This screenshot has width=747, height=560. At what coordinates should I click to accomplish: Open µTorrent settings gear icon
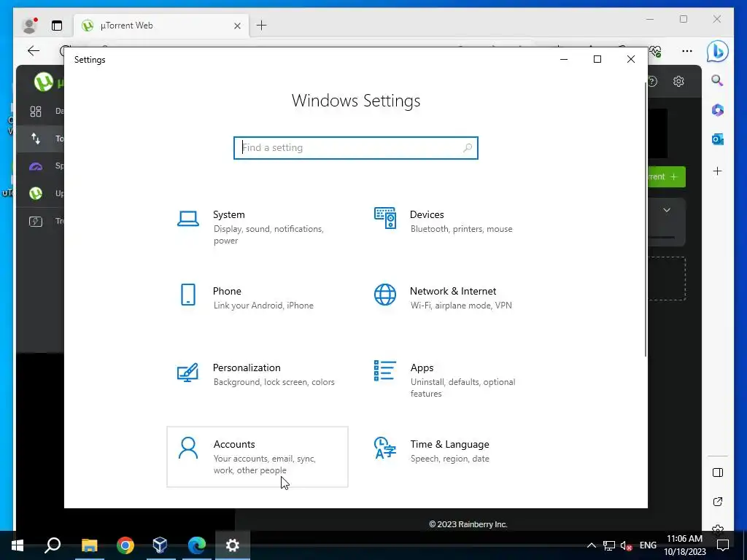[678, 82]
